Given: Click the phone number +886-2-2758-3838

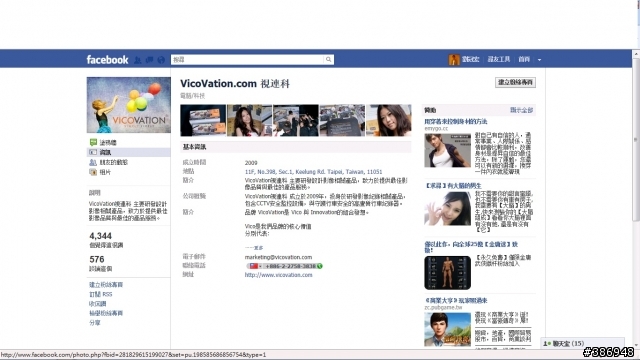Looking at the screenshot, I should pos(290,266).
